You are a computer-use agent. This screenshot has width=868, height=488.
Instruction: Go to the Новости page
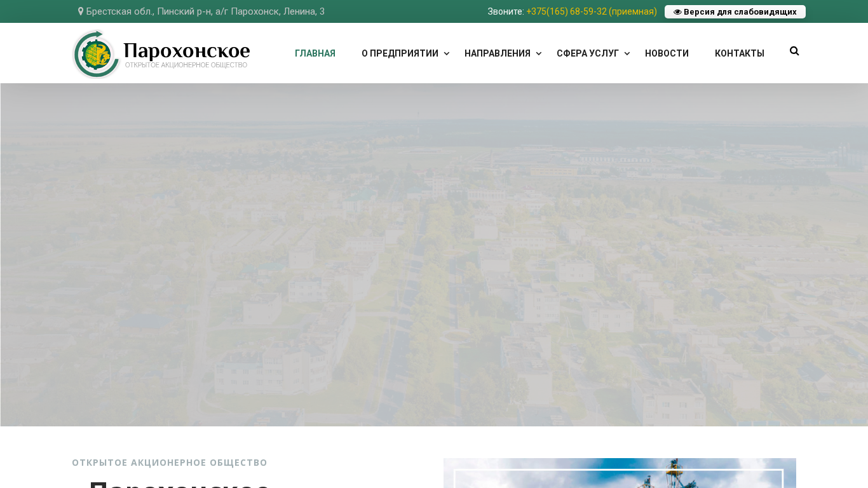point(667,53)
